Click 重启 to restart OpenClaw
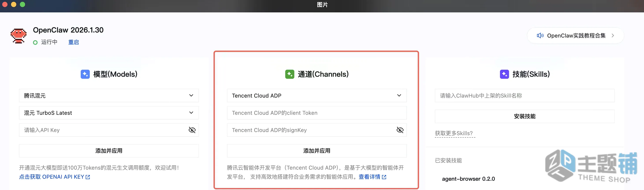This screenshot has height=190, width=644. (73, 42)
